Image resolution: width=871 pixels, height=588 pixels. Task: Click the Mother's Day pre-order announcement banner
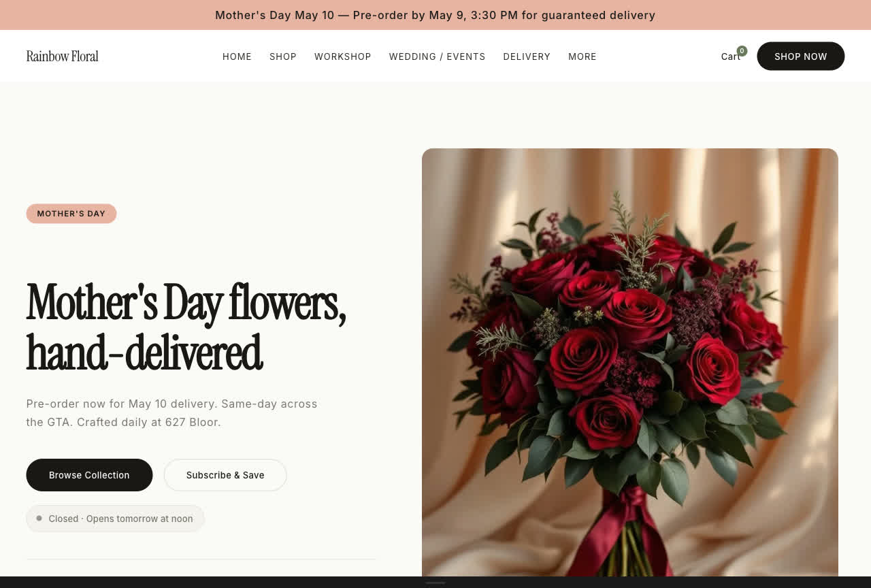(435, 15)
